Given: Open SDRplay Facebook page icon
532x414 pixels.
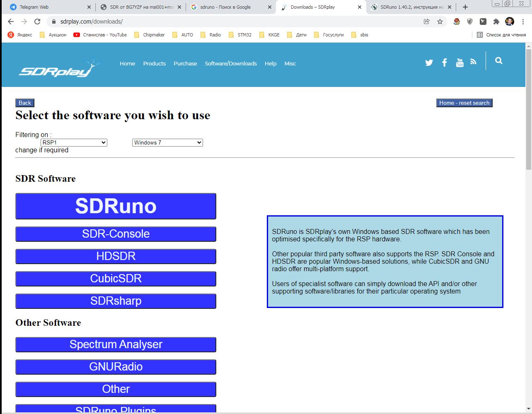Looking at the screenshot, I should tap(445, 63).
